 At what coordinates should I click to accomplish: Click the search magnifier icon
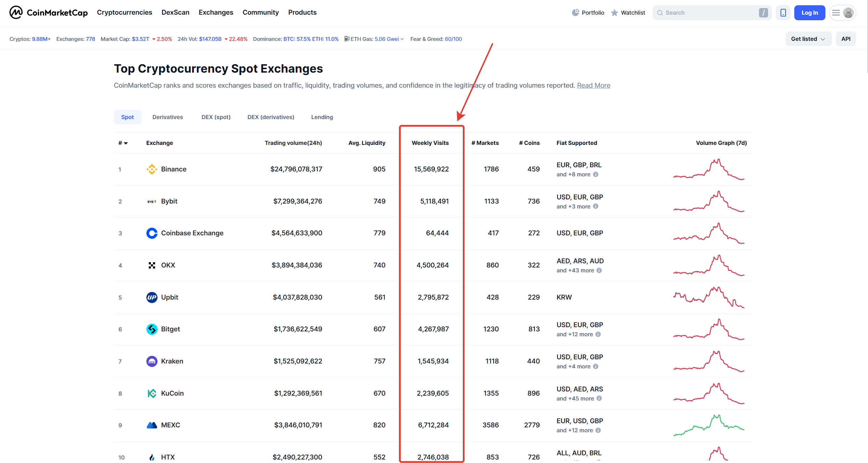(660, 13)
